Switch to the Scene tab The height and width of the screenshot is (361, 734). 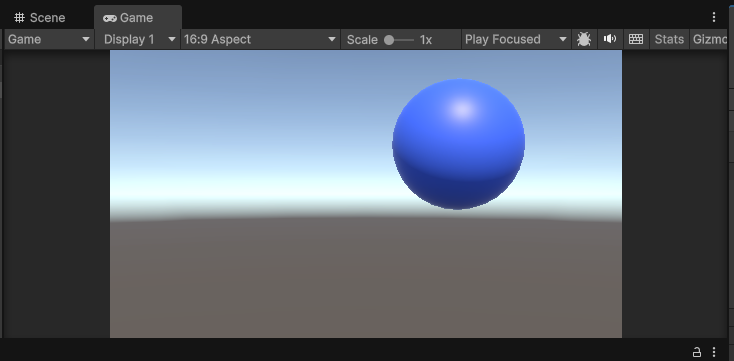pyautogui.click(x=40, y=18)
